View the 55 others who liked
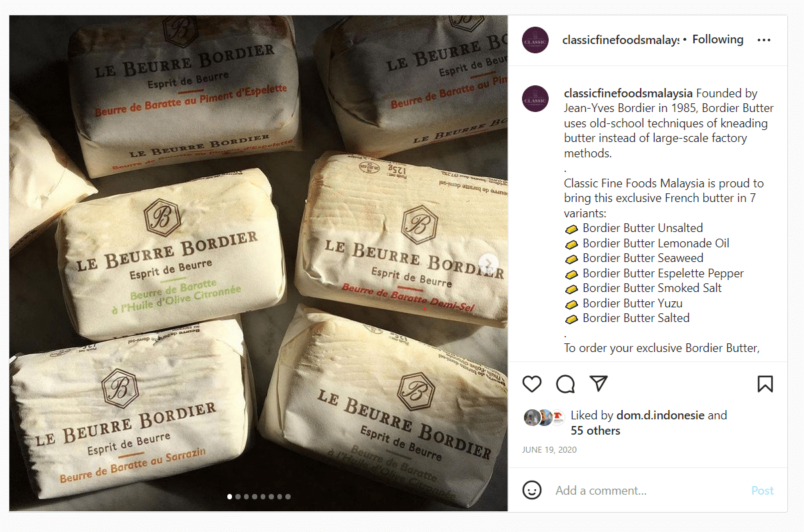 (x=595, y=431)
